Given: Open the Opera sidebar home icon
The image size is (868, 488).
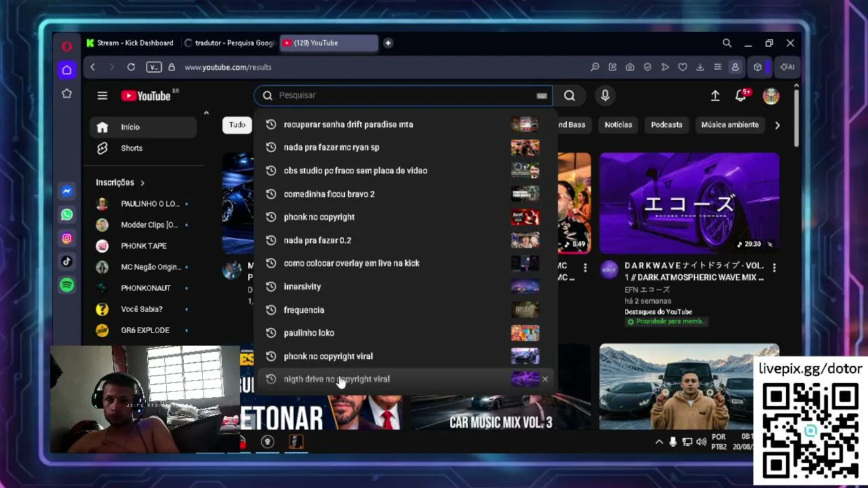Looking at the screenshot, I should point(66,70).
